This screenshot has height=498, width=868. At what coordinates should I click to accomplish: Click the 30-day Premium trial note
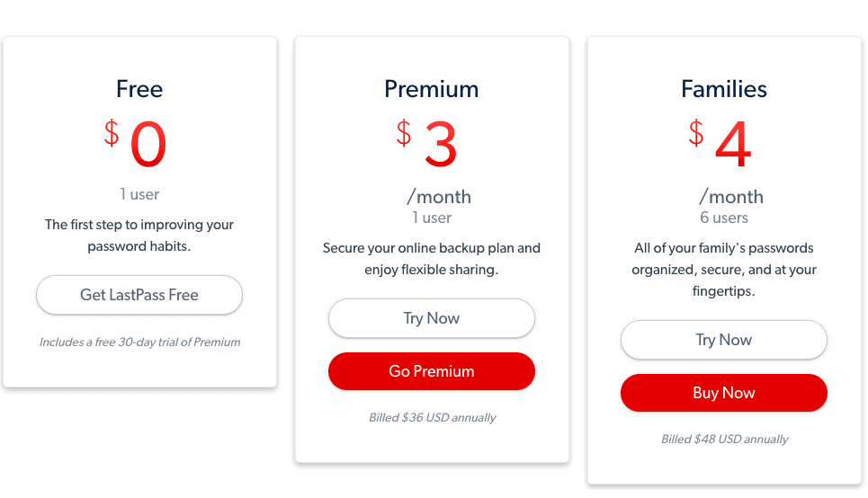[x=139, y=342]
